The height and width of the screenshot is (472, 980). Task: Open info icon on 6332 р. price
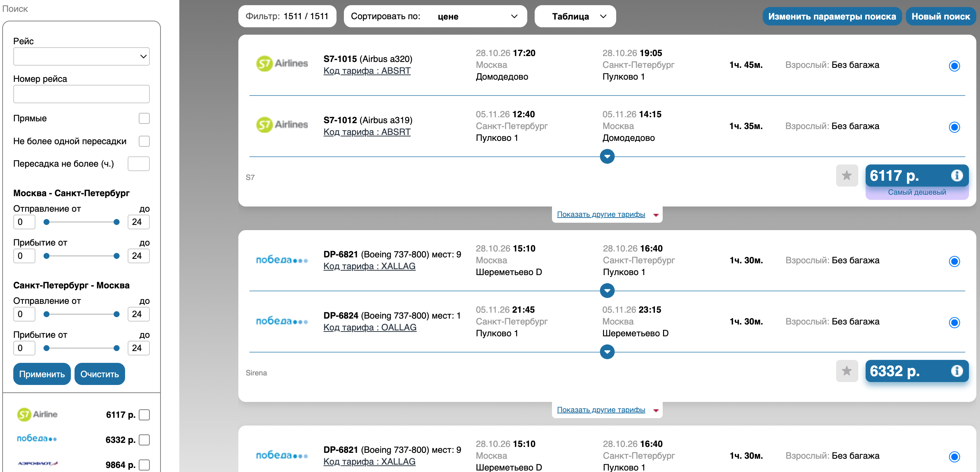(957, 371)
